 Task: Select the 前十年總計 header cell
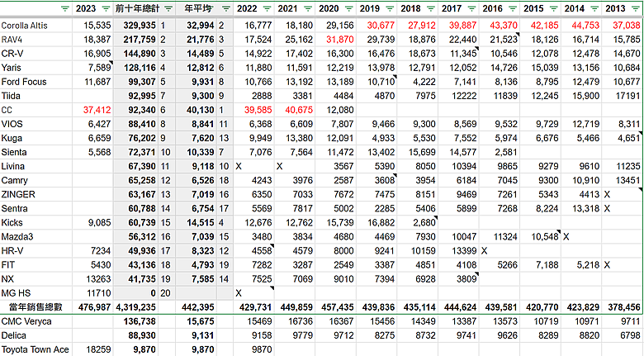[x=144, y=8]
